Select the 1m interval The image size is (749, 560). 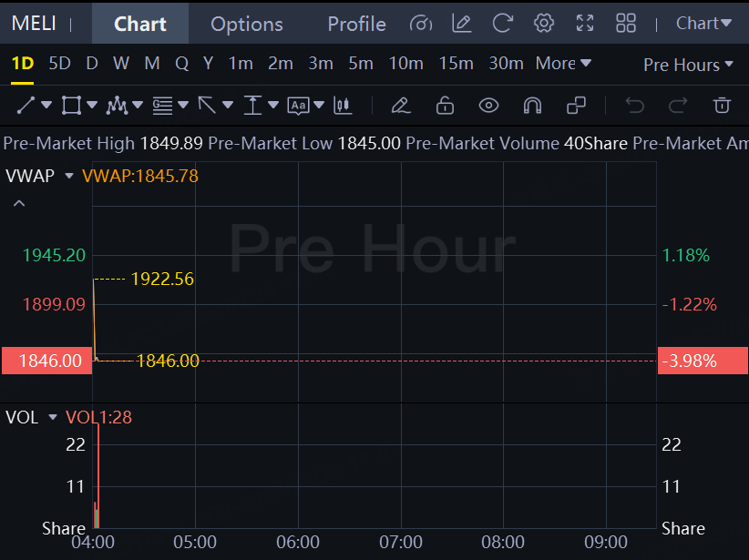pyautogui.click(x=241, y=63)
